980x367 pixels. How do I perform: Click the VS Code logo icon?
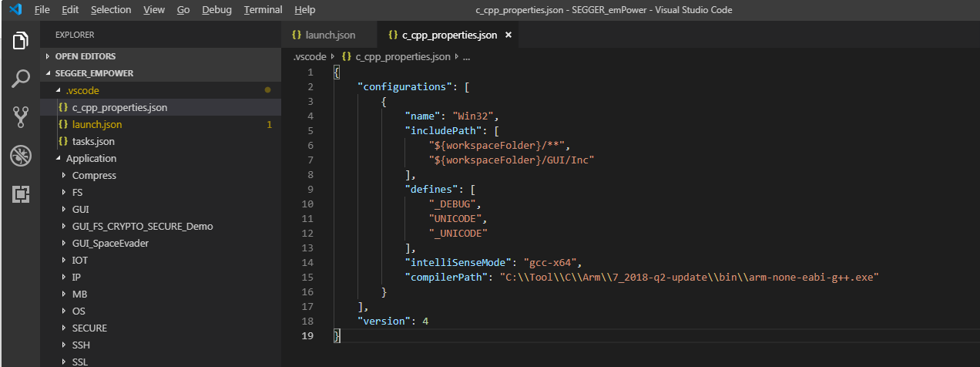coord(15,10)
